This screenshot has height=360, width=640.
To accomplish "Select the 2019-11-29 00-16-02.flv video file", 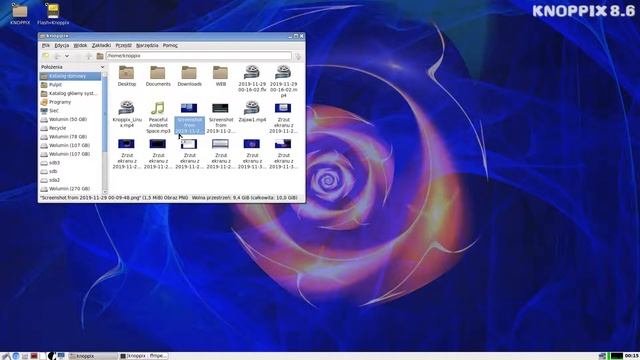I will 252,78.
